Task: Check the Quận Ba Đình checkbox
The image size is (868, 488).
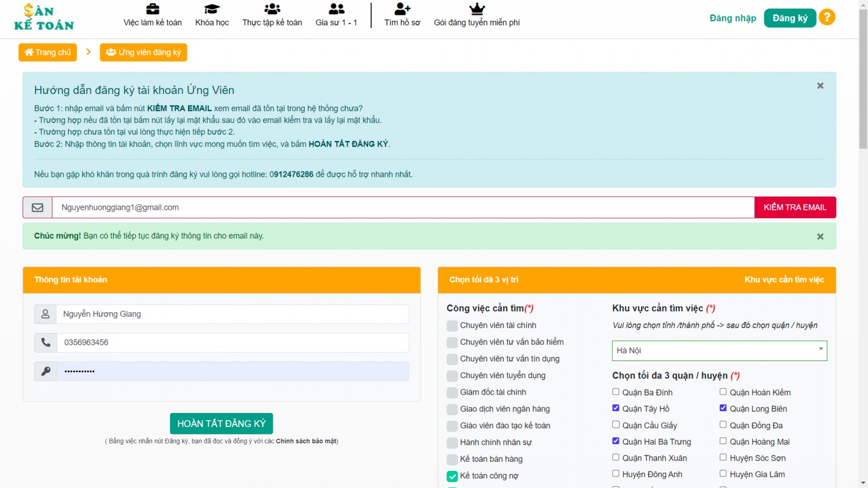Action: (616, 392)
